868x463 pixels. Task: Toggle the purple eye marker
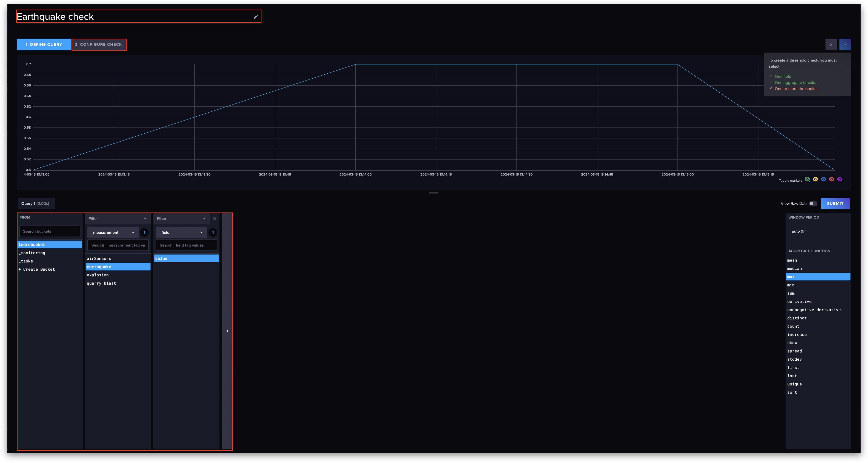[840, 179]
